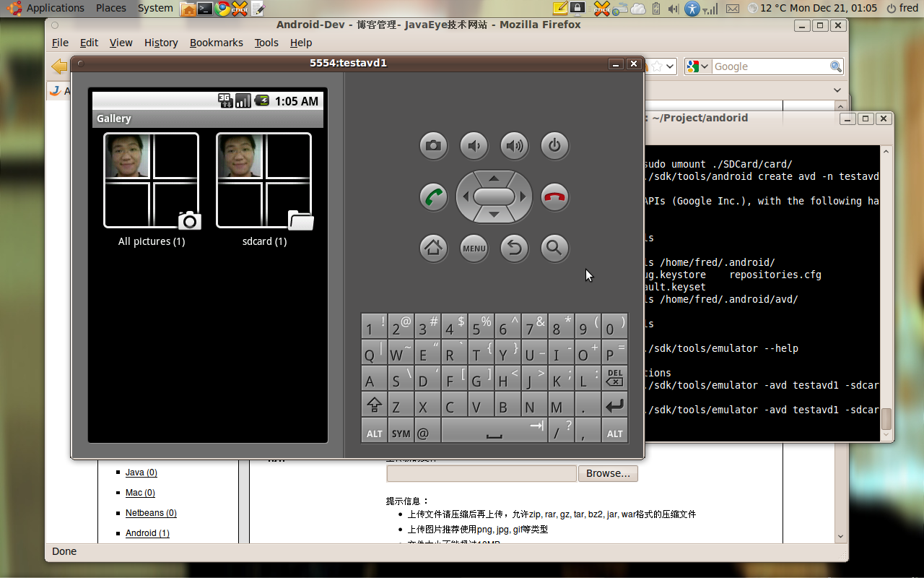Click the D-pad left arrow
The image size is (924, 578).
coord(466,197)
